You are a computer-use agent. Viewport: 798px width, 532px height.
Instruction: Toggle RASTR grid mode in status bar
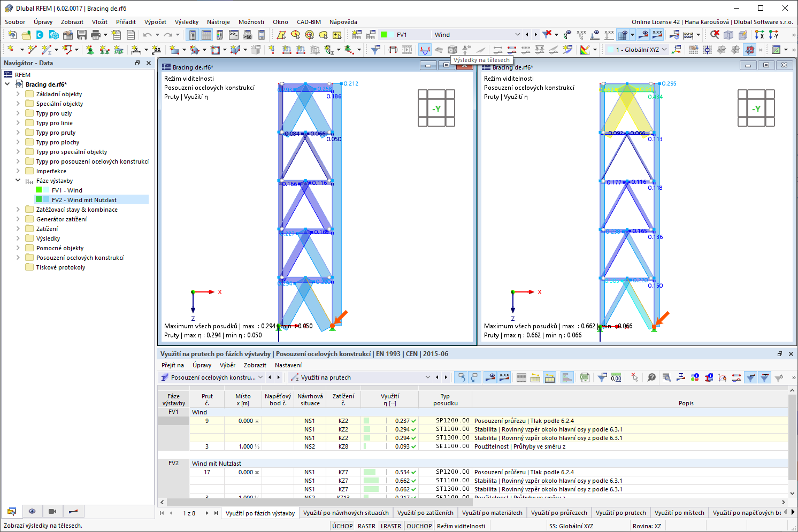click(366, 526)
